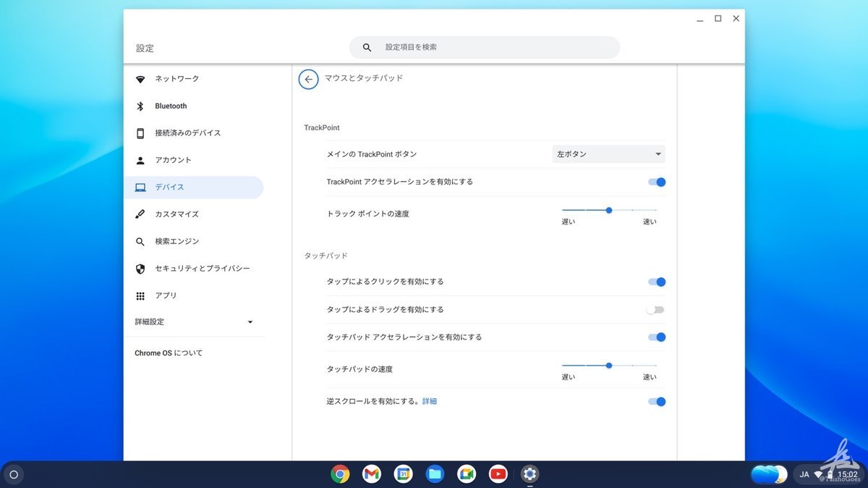Select アカウント in the sidebar

click(194, 160)
